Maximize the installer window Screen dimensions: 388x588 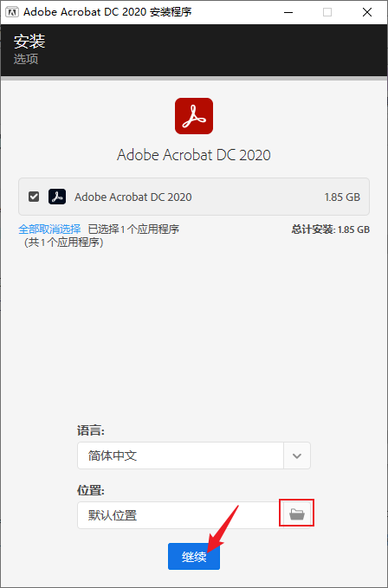coord(327,12)
